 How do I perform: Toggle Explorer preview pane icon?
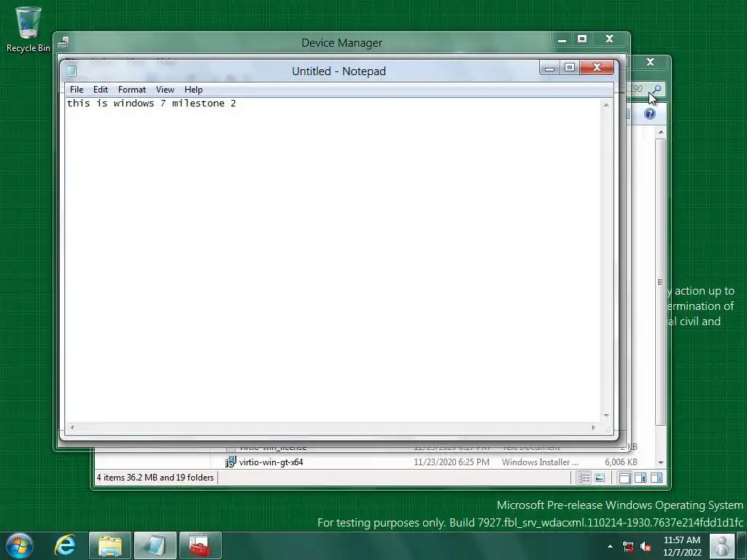click(x=657, y=478)
